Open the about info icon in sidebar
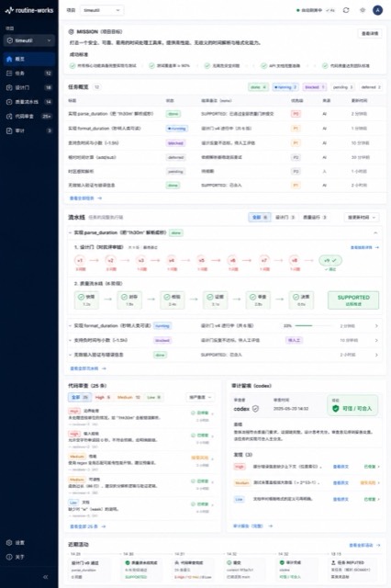The image size is (391, 588). (9, 557)
